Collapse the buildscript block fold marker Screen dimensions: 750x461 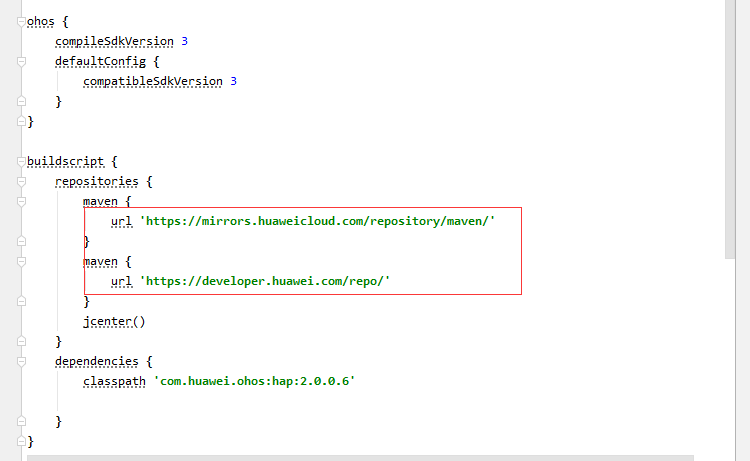[21, 162]
